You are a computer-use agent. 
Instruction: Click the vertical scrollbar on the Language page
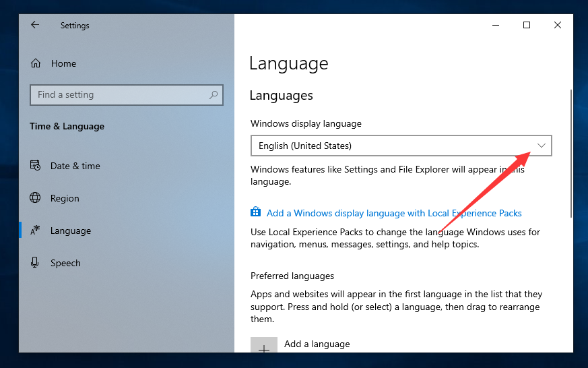(570, 154)
